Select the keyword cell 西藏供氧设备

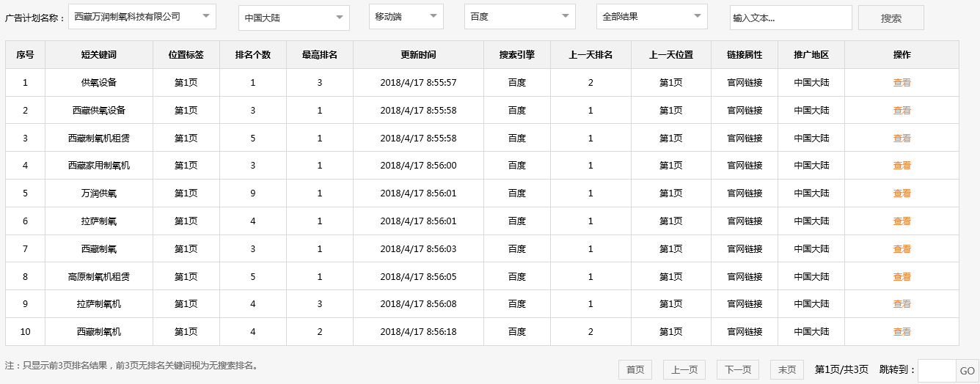pos(99,111)
